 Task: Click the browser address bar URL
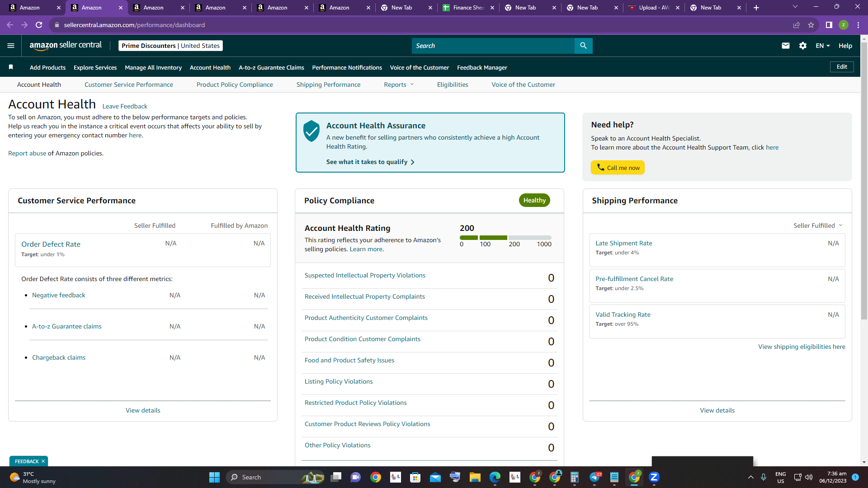(x=134, y=25)
